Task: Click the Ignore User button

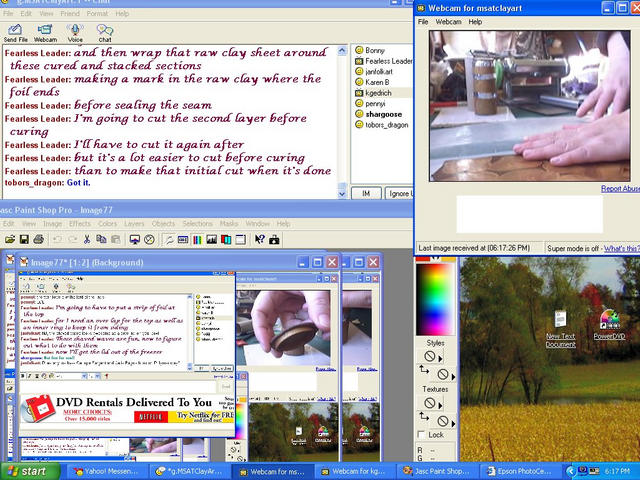Action: click(399, 193)
